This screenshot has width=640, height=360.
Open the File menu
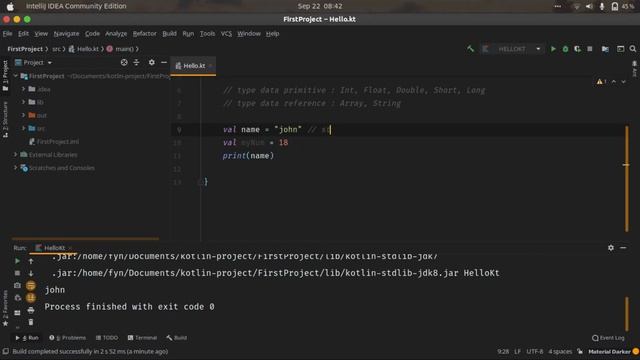pos(7,33)
